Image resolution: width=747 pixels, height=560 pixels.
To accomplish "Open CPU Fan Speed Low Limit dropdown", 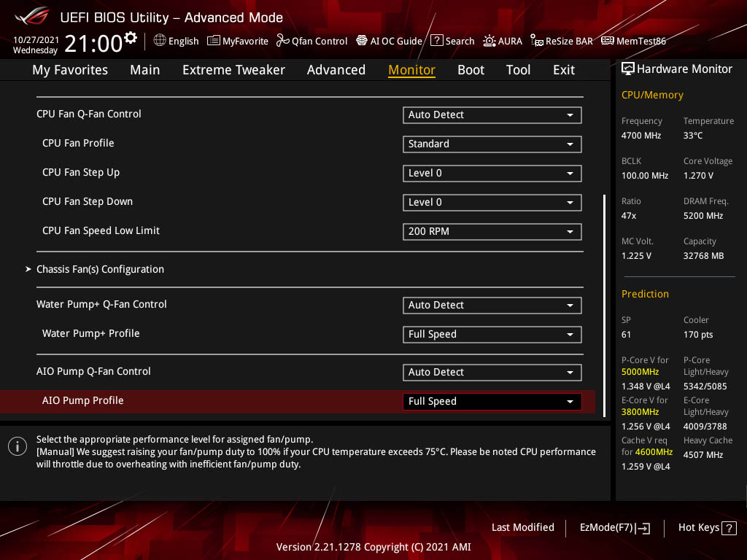I will (x=492, y=231).
